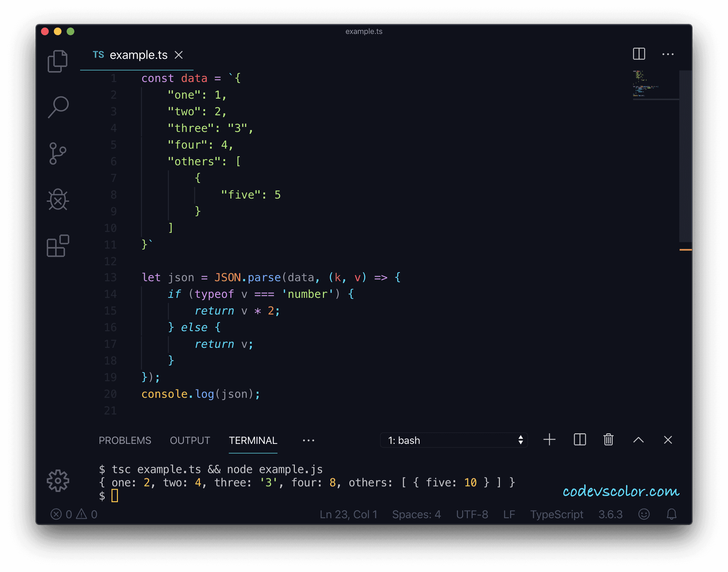This screenshot has width=728, height=572.
Task: Click the Ln 23, Col 1 indicator
Action: click(348, 514)
